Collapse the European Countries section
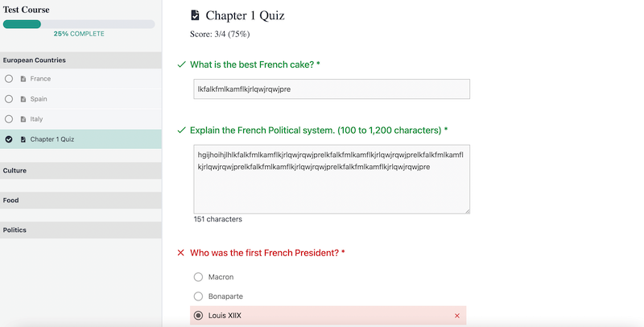Screen dimensions: 644x327 pos(80,60)
